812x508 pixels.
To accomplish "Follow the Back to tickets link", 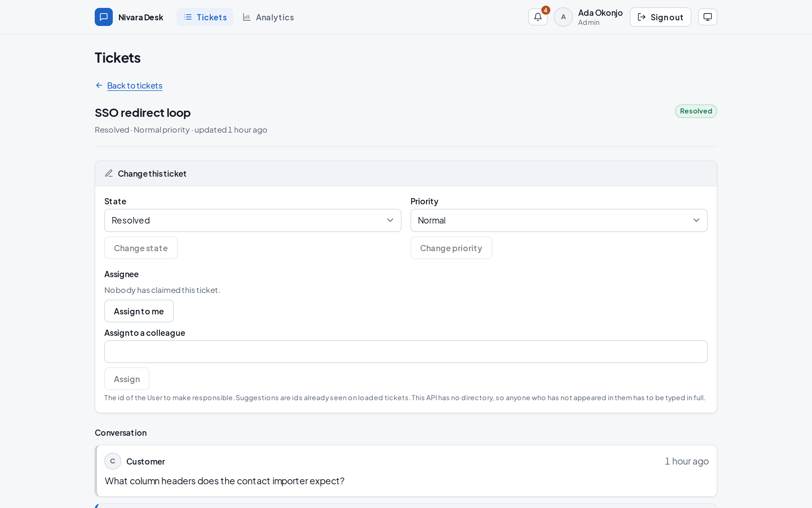I will pyautogui.click(x=134, y=85).
